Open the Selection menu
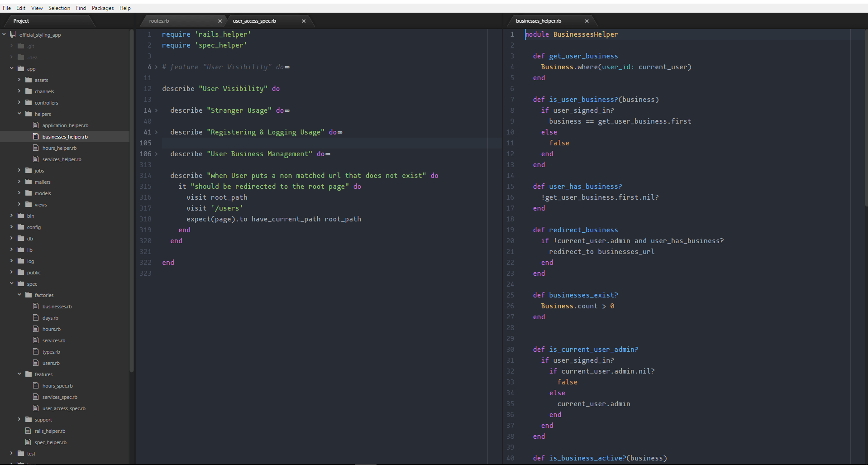 59,8
